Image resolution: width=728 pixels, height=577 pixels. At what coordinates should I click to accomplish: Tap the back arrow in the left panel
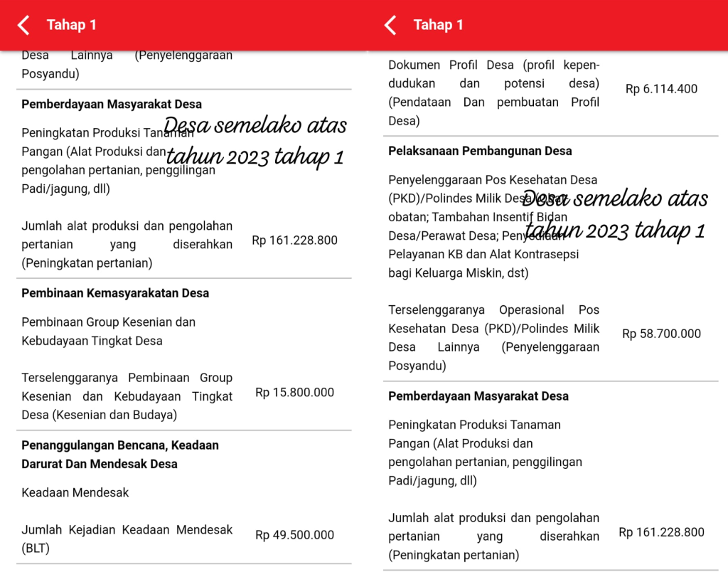pos(23,26)
